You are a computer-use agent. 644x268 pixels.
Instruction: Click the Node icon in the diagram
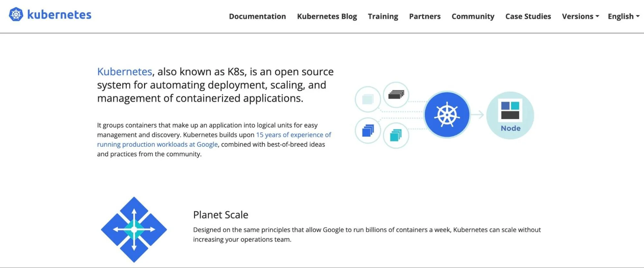(x=510, y=115)
